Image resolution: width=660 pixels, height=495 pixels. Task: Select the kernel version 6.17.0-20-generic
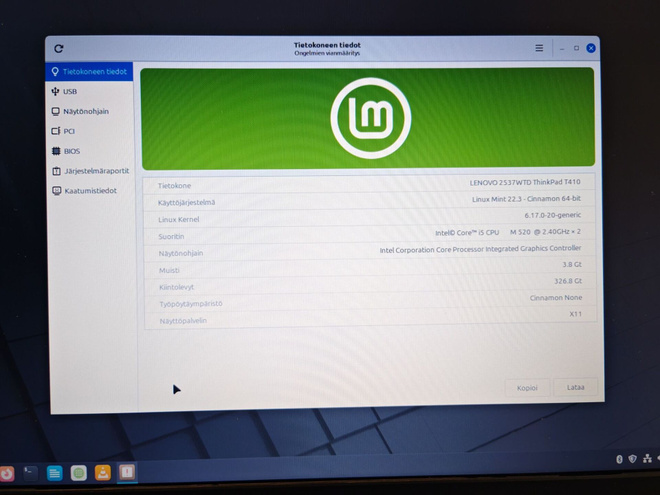(552, 215)
